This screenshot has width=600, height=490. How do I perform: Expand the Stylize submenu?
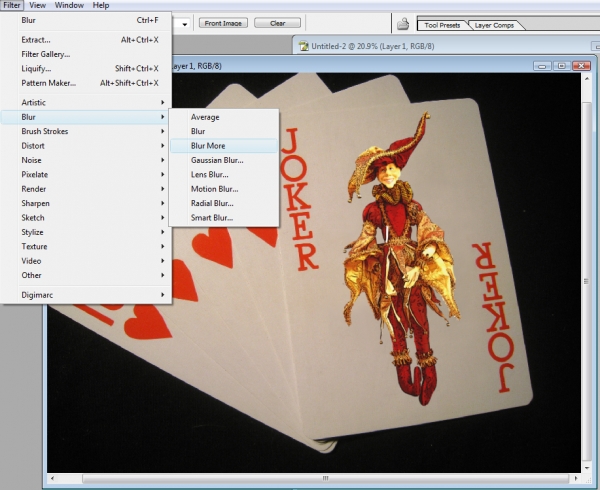(x=86, y=232)
